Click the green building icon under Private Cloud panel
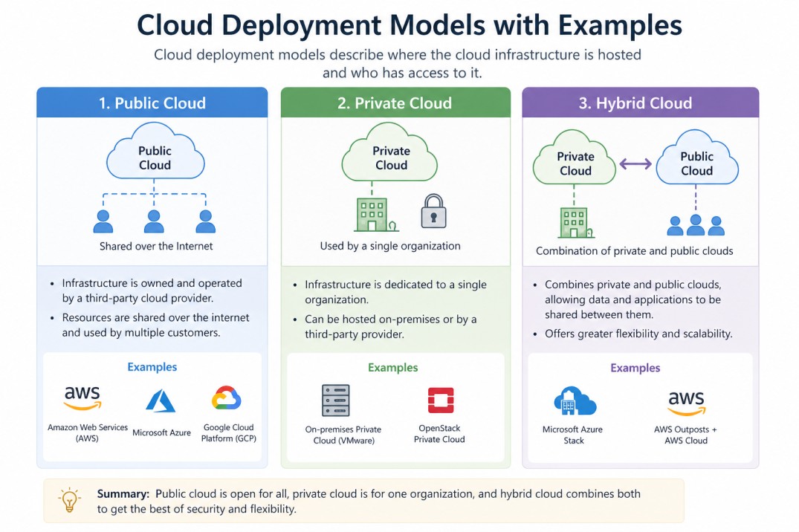 (x=376, y=215)
